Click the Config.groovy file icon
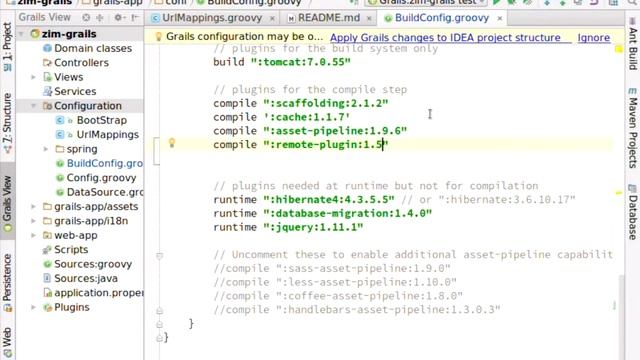 [60, 178]
